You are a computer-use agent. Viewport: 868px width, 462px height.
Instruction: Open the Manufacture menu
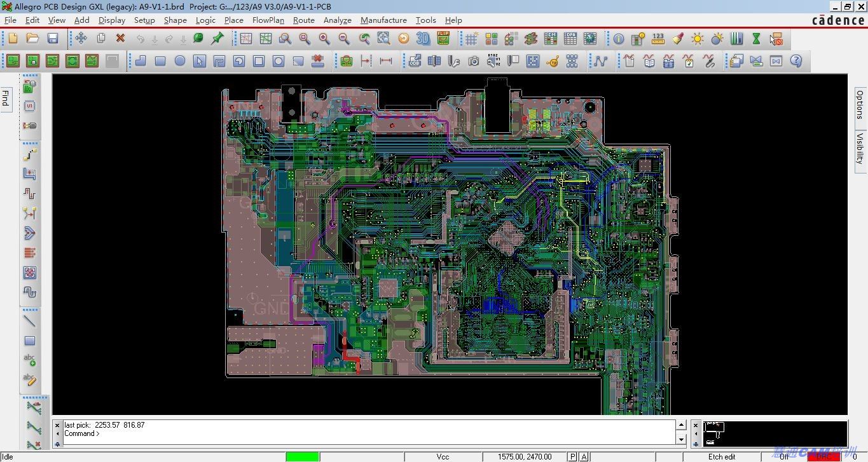[383, 20]
